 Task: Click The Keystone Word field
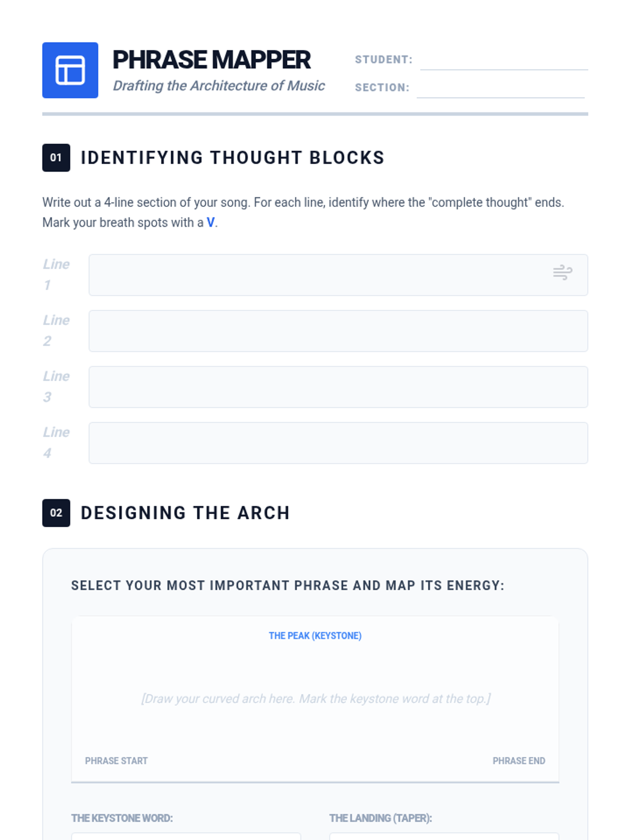[x=186, y=836]
